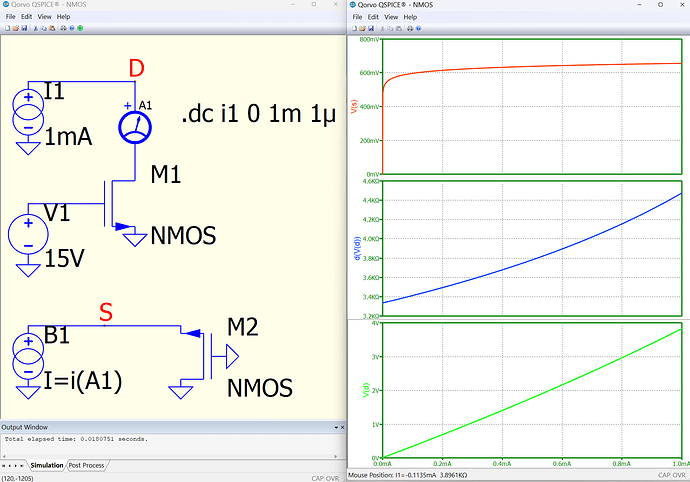Click Print icon in schematic window toolbar
The image size is (690, 482).
[63, 28]
